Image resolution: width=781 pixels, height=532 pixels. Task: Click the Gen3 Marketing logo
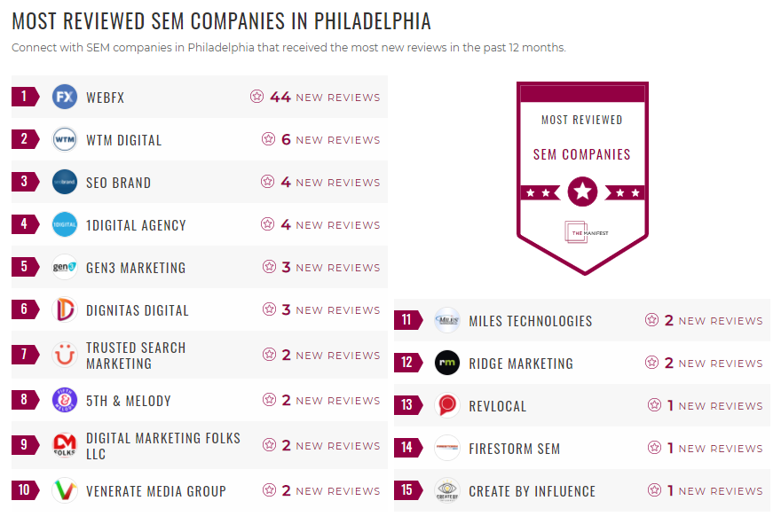[x=63, y=267]
